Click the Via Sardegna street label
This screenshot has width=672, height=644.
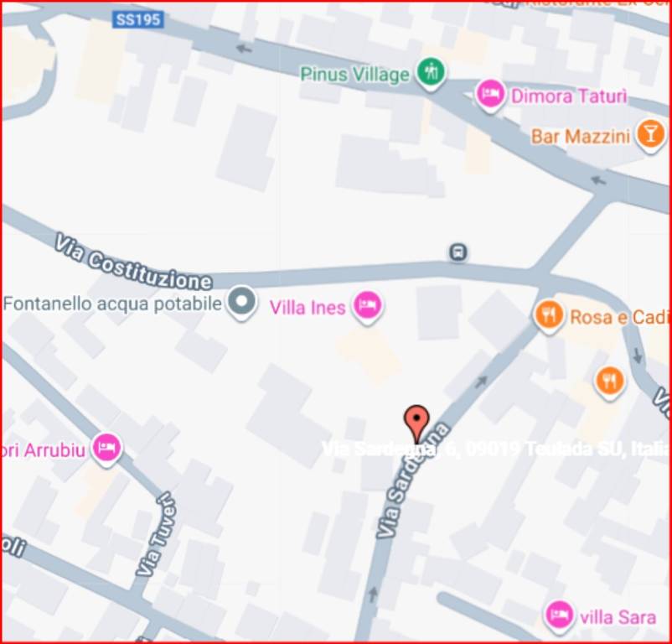pyautogui.click(x=411, y=482)
